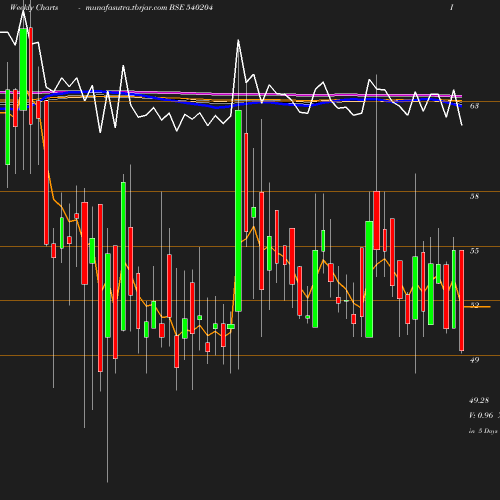500x500 pixels.
Task: Click the 'munafasutra.tbrjar.com BSE 540204' header text
Action: coord(149,7)
